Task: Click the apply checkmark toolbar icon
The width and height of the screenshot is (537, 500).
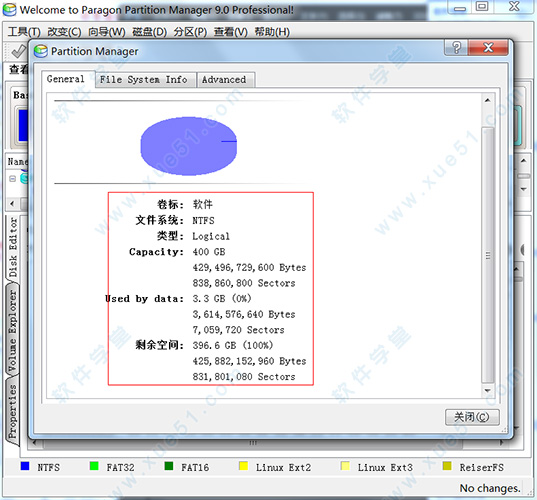Action: click(x=18, y=52)
